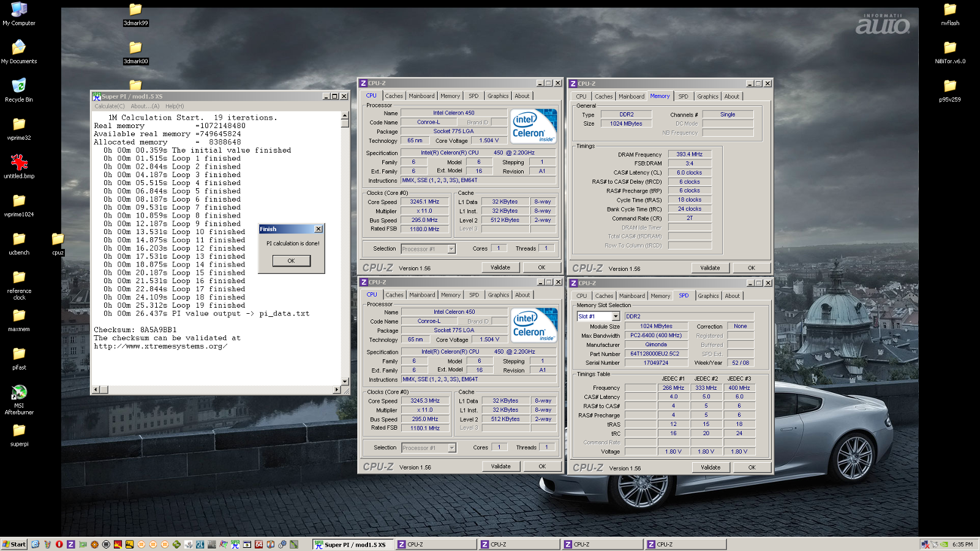This screenshot has width=980, height=551.
Task: Click the DRAM Frequency 393.4 MHz field
Action: 690,154
